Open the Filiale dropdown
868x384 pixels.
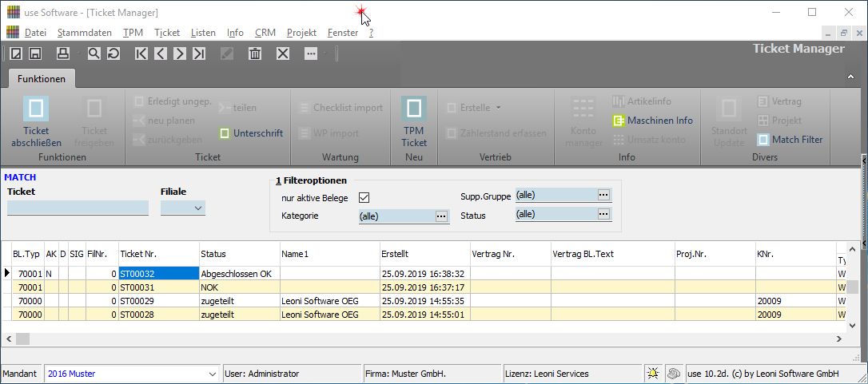click(x=198, y=208)
